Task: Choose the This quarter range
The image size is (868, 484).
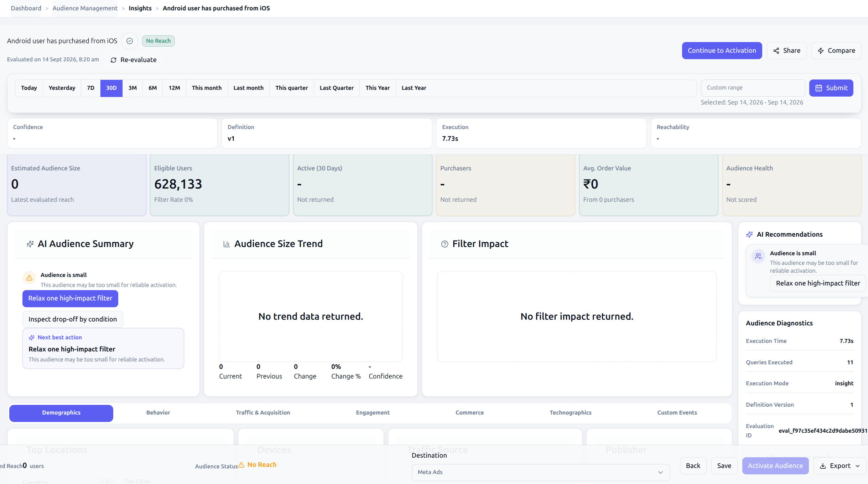Action: coord(292,88)
